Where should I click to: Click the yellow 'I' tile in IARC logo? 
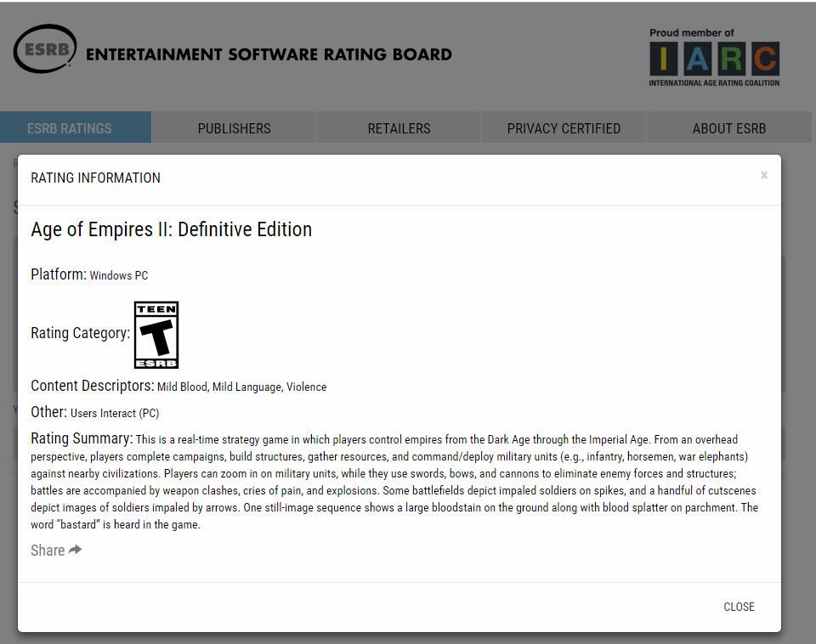click(x=664, y=59)
